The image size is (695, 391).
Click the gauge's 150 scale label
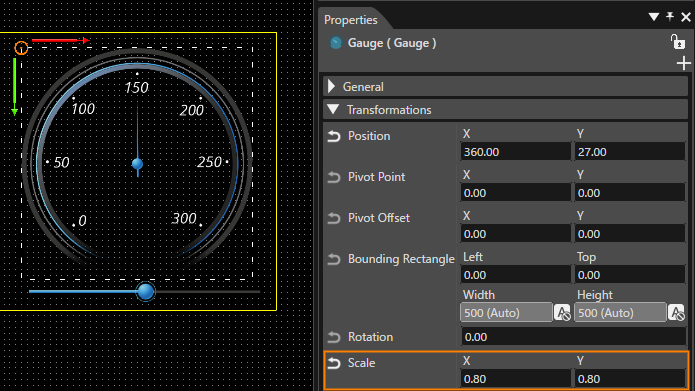136,88
